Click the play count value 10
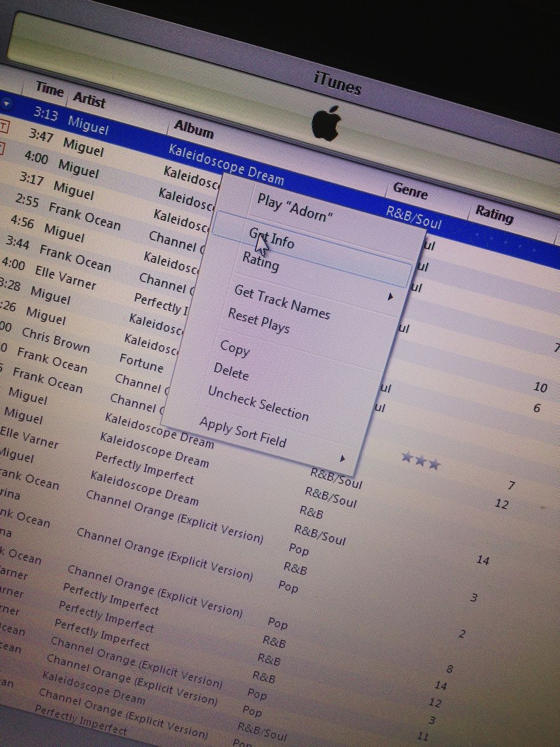This screenshot has width=560, height=747. tap(541, 387)
